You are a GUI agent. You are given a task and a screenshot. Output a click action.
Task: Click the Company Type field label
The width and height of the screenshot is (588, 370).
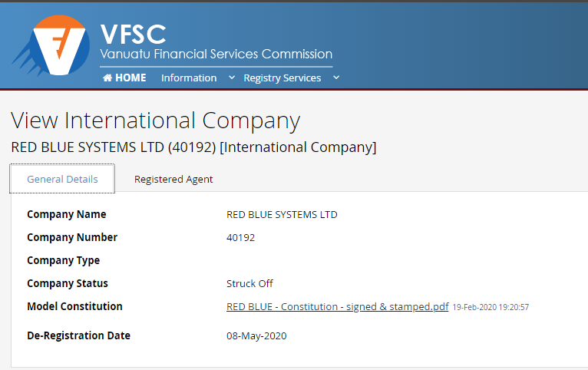tap(63, 260)
